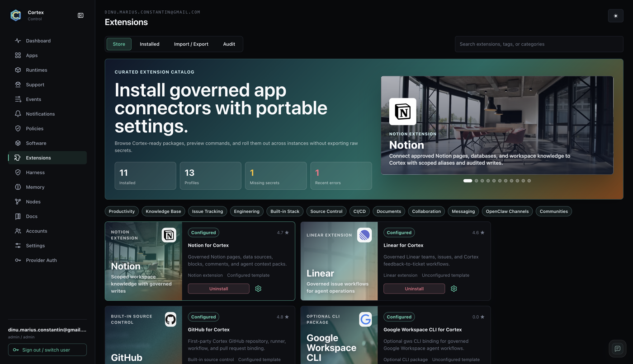
Task: Click the Notion for Cortex 4.7 rating
Action: coord(283,233)
